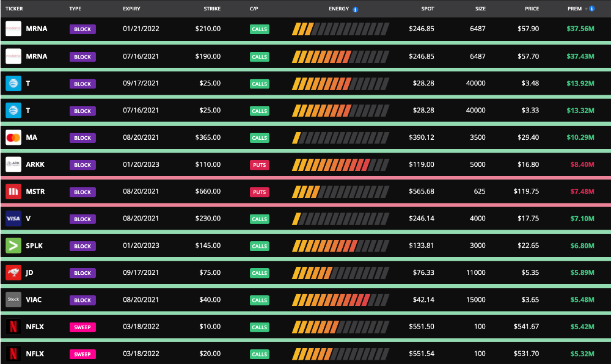Viewport: 611px width, 364px height.
Task: Click the SPLK ticker symbol
Action: 34,246
